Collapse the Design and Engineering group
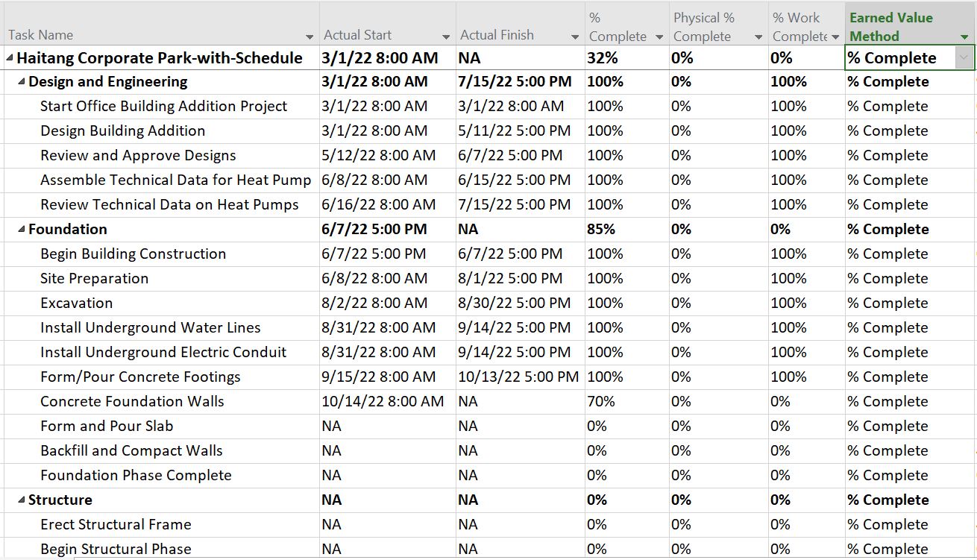Viewport: 977px width, 560px height. click(x=22, y=82)
